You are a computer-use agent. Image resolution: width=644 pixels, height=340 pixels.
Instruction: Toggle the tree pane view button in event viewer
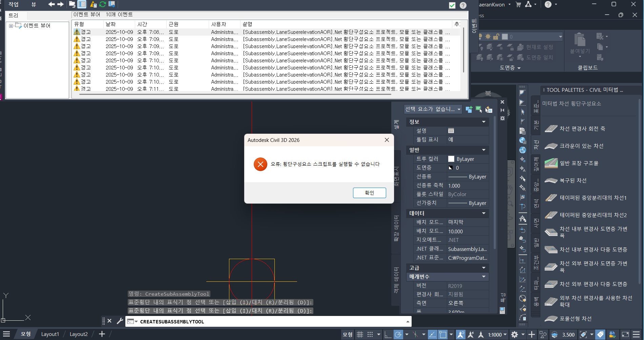[82, 4]
